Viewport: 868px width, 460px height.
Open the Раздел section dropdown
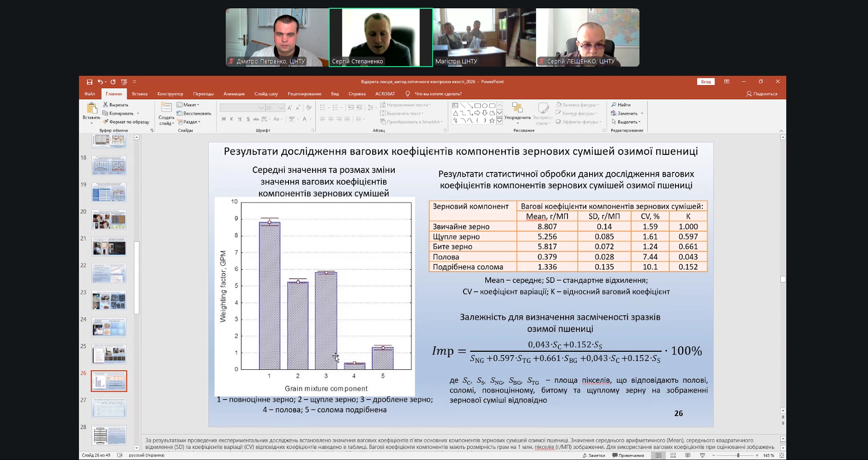(189, 122)
